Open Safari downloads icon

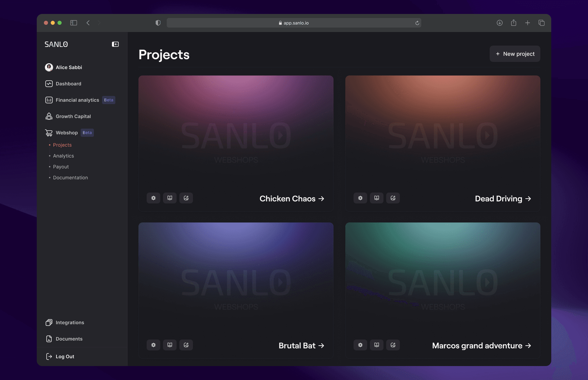[500, 23]
